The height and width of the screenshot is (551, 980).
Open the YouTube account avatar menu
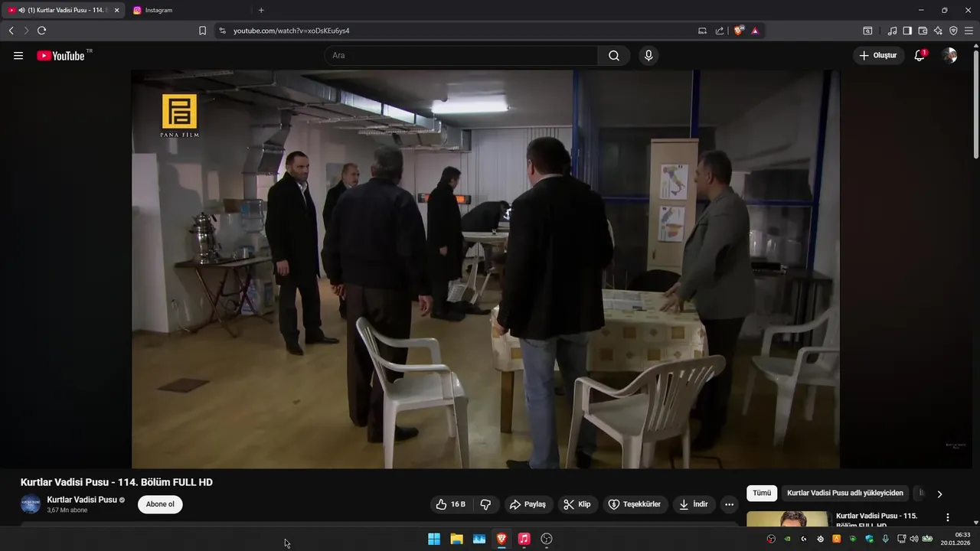pos(949,56)
